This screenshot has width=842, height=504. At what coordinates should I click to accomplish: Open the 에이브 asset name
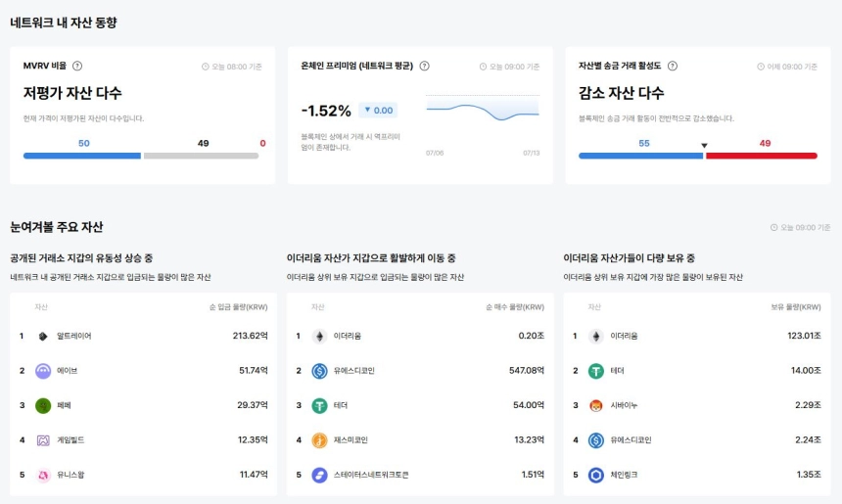click(68, 371)
